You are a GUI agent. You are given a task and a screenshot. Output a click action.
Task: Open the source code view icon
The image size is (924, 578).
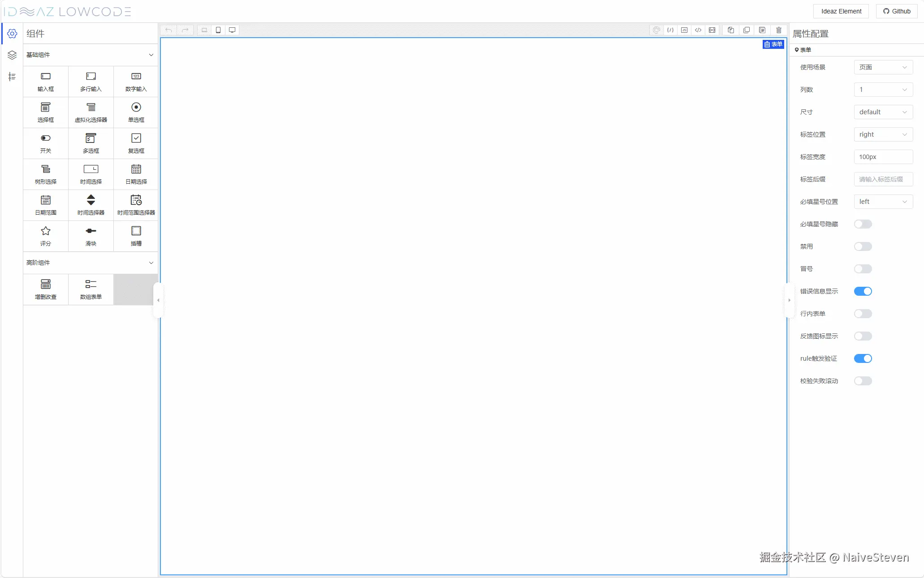(698, 30)
